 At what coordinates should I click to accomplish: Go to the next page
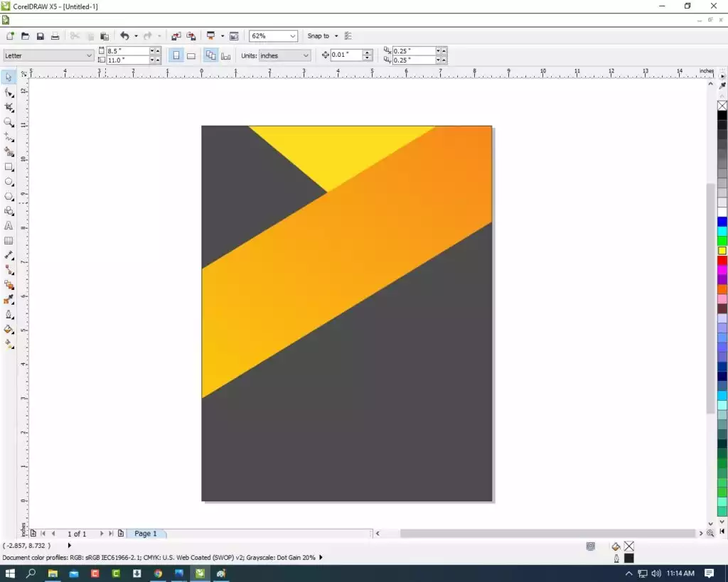click(x=101, y=533)
